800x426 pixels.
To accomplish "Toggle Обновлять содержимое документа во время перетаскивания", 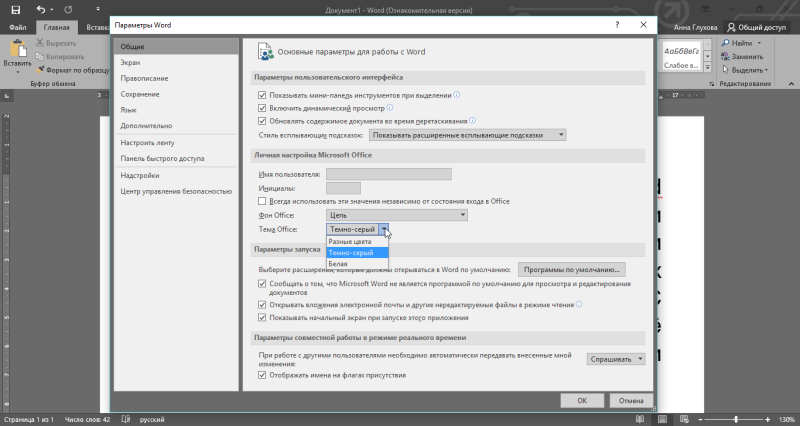I will pyautogui.click(x=262, y=121).
